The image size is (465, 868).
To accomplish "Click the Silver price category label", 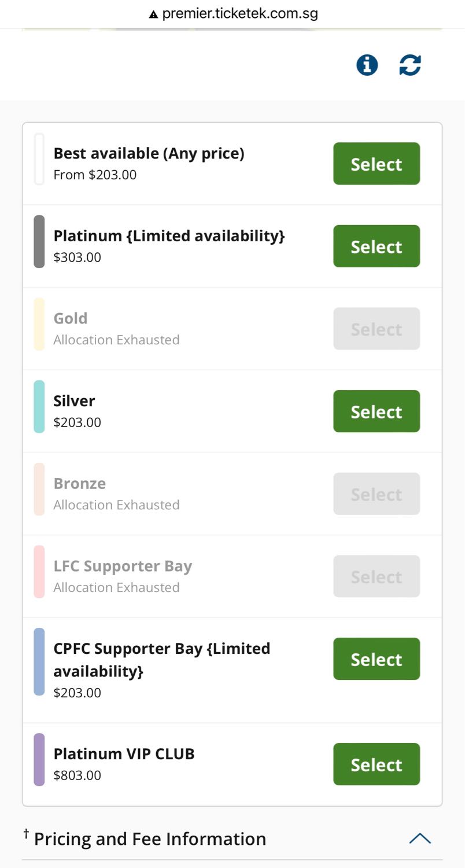I will [74, 401].
